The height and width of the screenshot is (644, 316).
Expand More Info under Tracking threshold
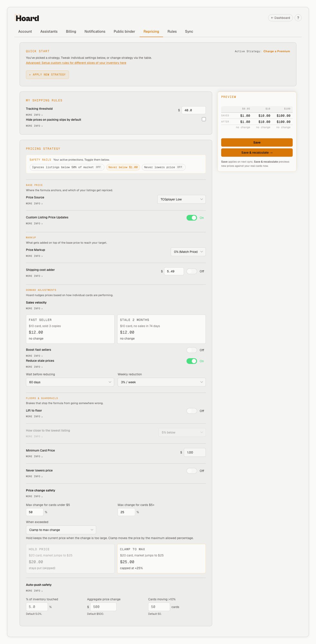[x=34, y=115]
